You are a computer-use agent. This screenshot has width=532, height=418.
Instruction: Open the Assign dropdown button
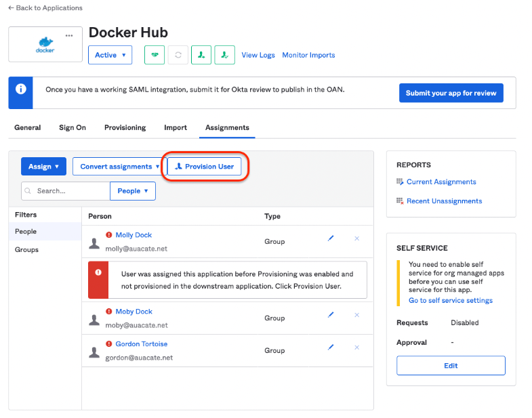[x=43, y=166]
